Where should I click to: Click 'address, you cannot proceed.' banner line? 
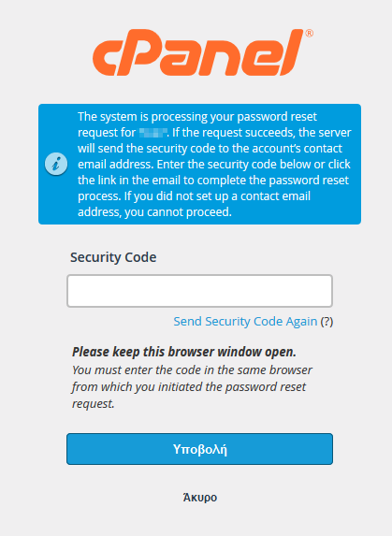coord(154,212)
